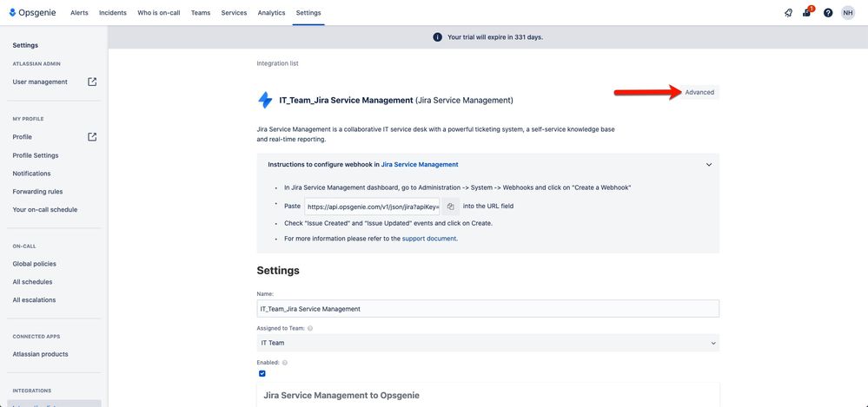This screenshot has width=868, height=407.
Task: Open the notifications icon with red badge
Action: coord(807,12)
